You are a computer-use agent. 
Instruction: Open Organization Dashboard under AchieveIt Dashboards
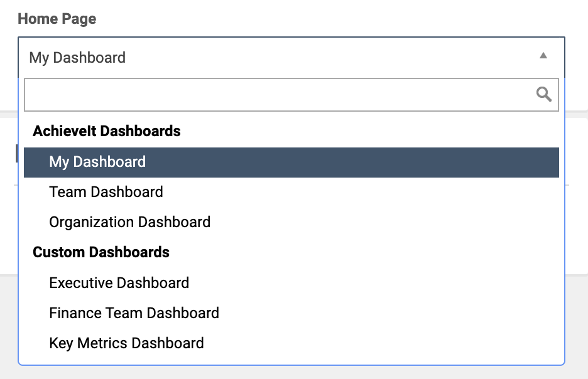[291, 222]
